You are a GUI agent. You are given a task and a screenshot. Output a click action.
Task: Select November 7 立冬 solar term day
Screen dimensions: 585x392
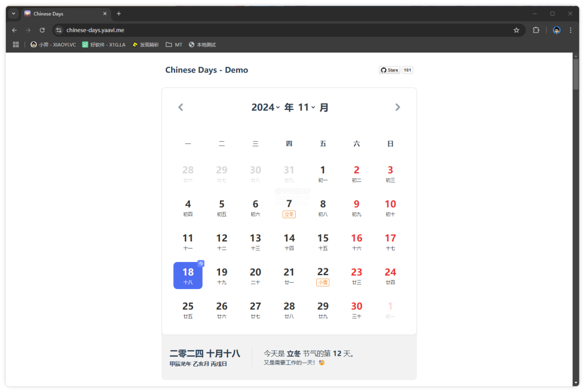pos(289,208)
